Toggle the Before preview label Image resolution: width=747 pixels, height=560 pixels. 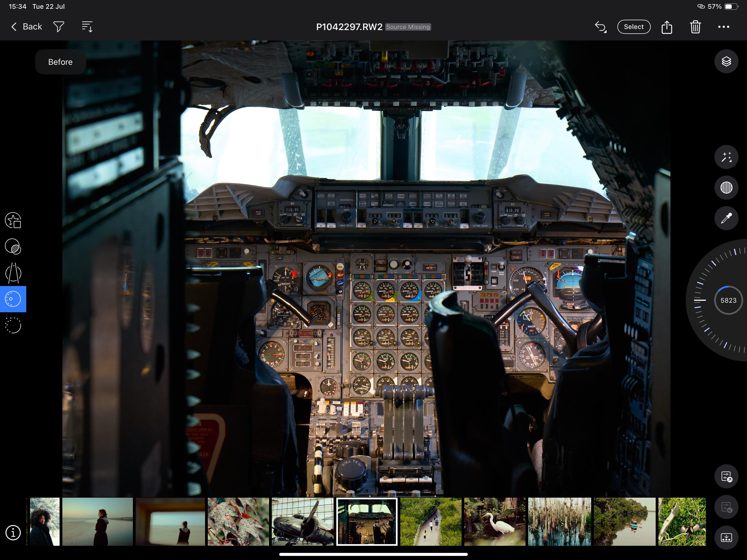pyautogui.click(x=60, y=62)
